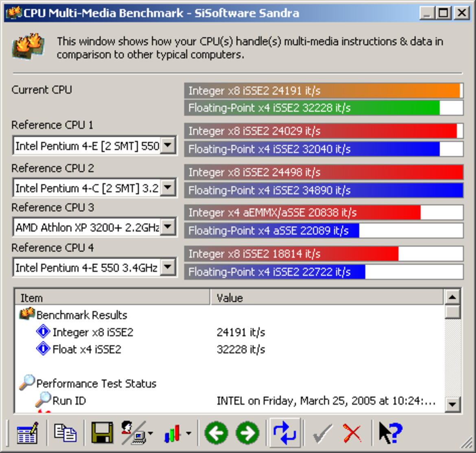Click the grey checkmark OK icon
Screen dimensions: 476x453
322,433
